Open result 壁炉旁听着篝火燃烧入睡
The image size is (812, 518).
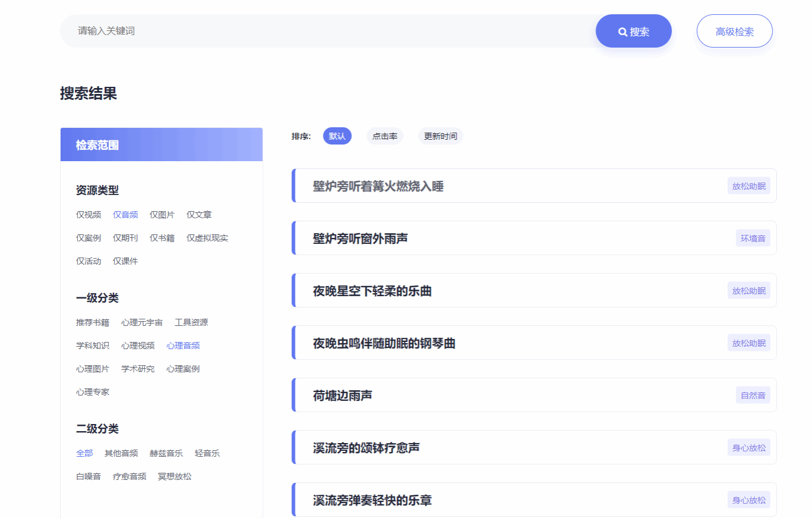378,186
